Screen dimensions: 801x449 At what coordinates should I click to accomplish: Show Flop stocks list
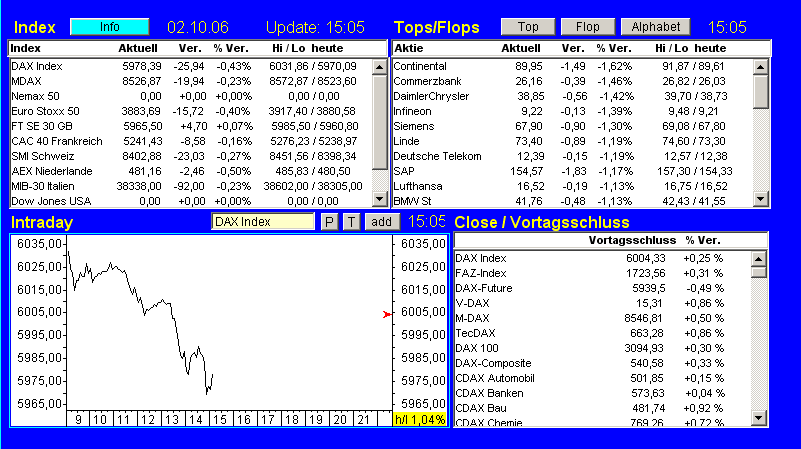click(x=587, y=27)
